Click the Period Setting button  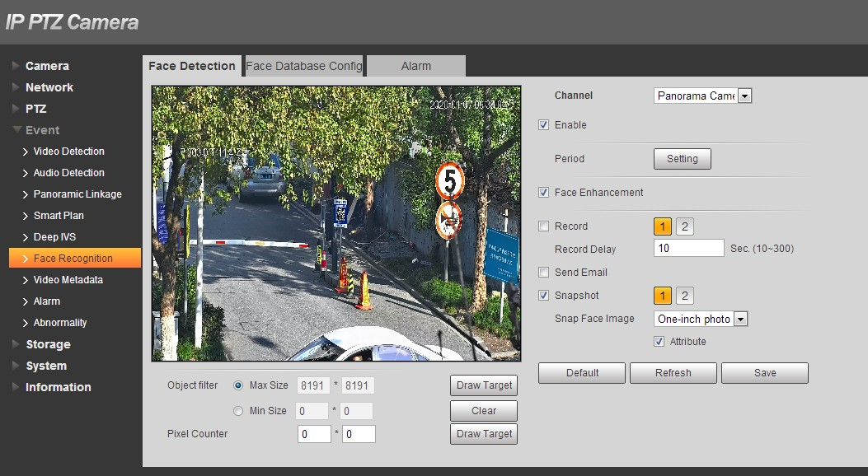click(682, 159)
